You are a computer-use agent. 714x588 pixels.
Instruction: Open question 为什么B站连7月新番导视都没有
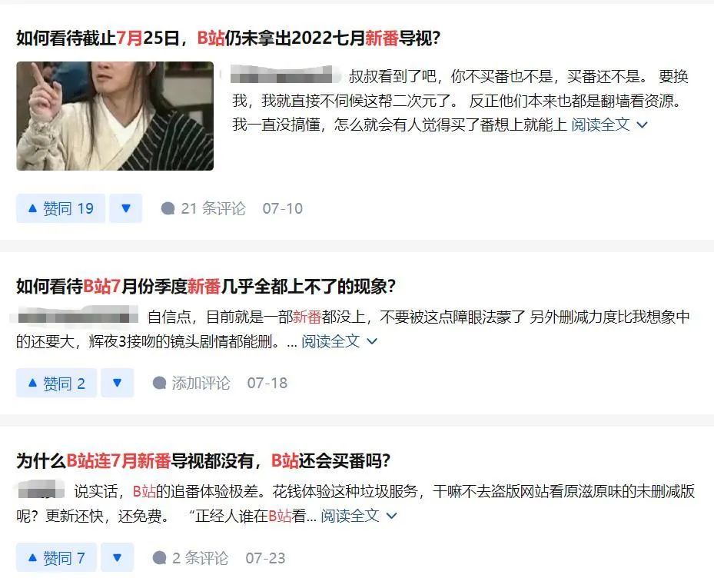tap(203, 460)
